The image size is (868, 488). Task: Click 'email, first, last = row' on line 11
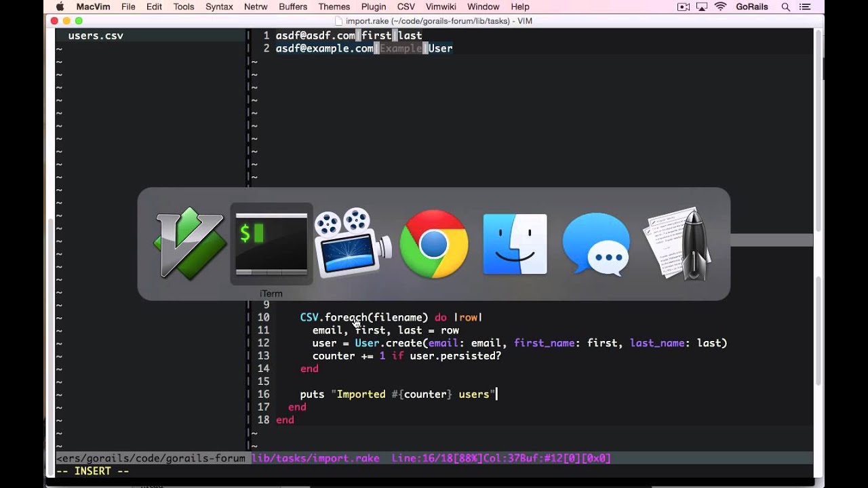(x=386, y=330)
